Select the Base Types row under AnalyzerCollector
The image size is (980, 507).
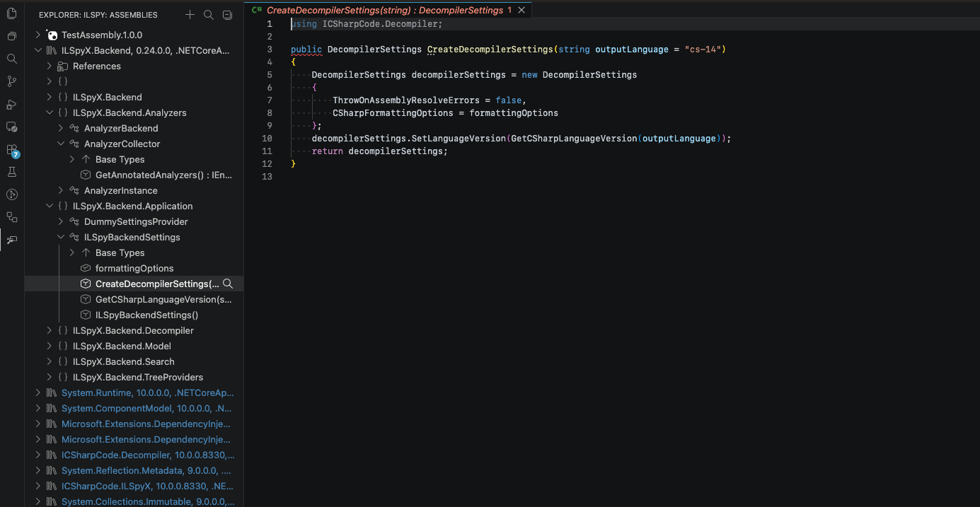point(134,159)
